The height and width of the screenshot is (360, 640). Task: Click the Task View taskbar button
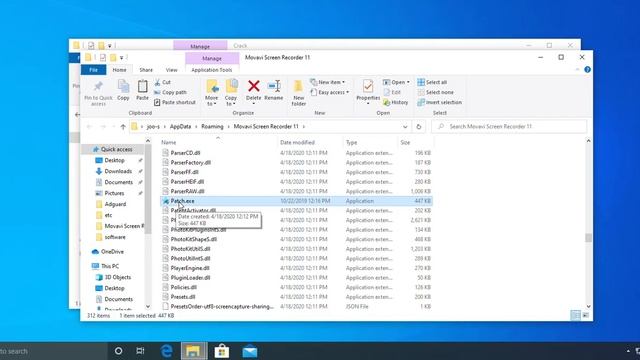[140, 351]
